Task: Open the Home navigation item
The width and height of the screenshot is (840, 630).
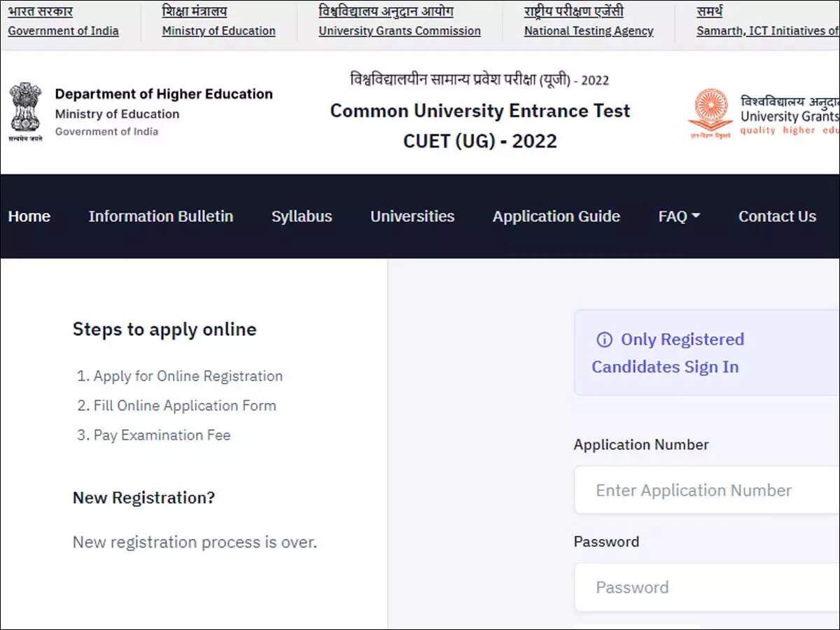Action: 29,216
